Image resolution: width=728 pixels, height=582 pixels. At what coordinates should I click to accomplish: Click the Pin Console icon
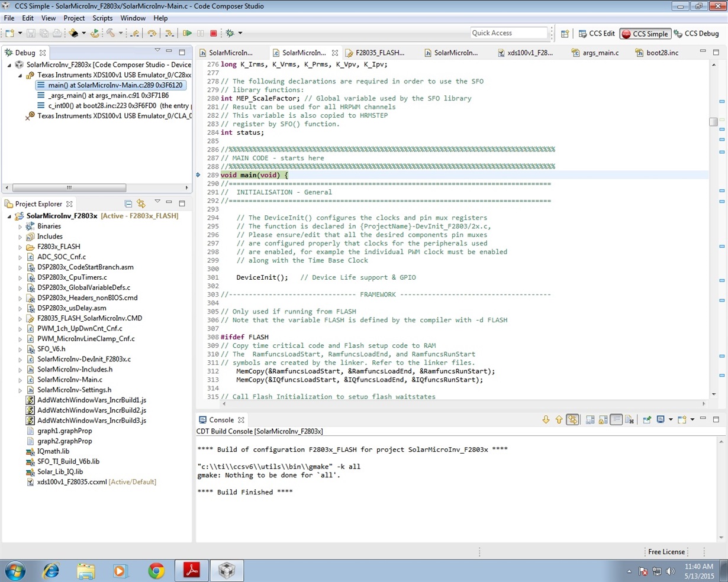[x=648, y=419]
